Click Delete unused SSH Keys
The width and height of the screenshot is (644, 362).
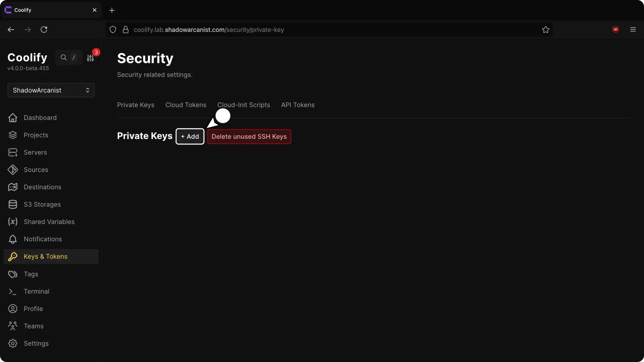coord(249,136)
